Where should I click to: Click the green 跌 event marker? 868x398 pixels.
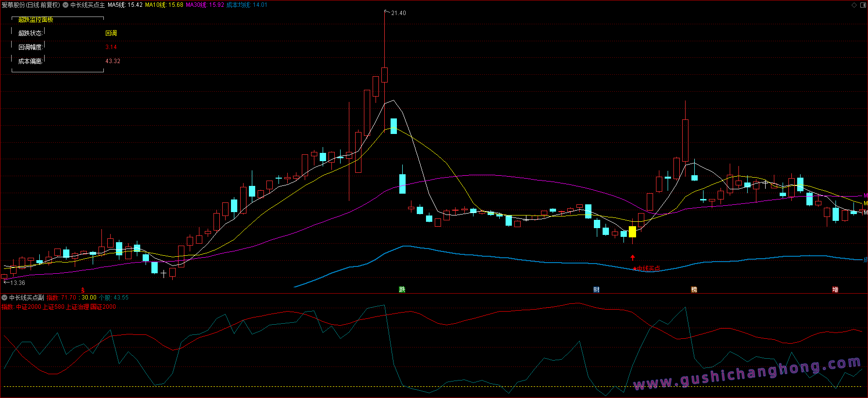[402, 290]
